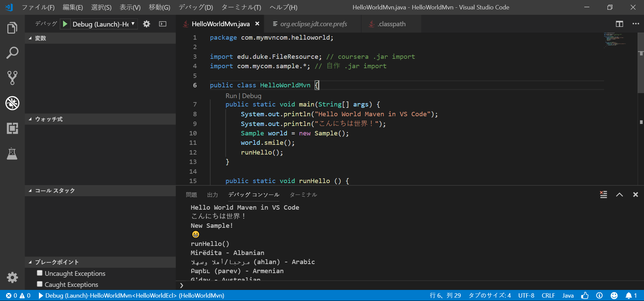Switch to the .classpath tab
The width and height of the screenshot is (644, 301).
pos(391,24)
